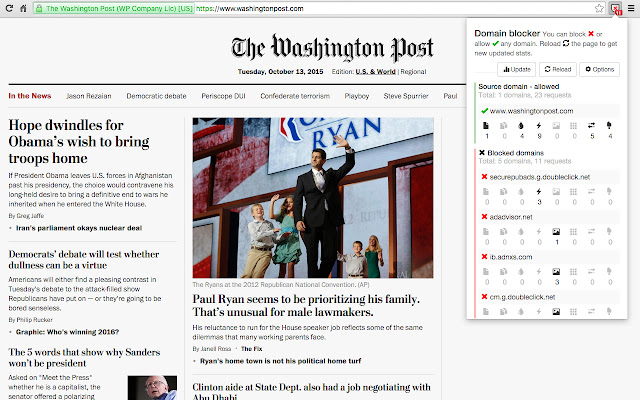Open 'The Fix' blog link
640x400 pixels.
coord(251,349)
